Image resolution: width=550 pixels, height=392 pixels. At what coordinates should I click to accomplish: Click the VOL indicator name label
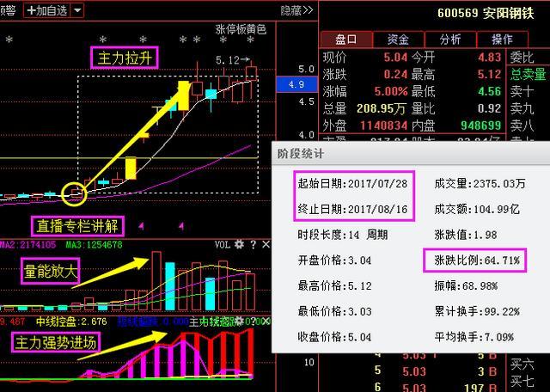223,244
